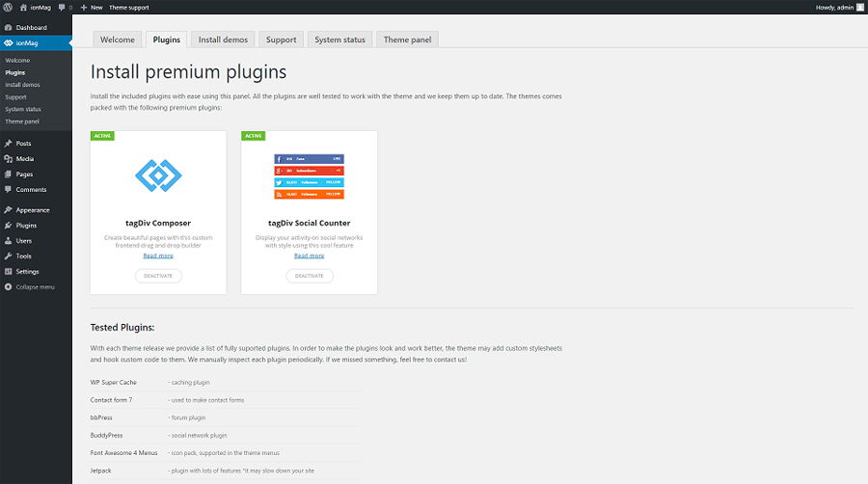868x484 pixels.
Task: Open Read more under tagDiv Composer
Action: (x=158, y=255)
